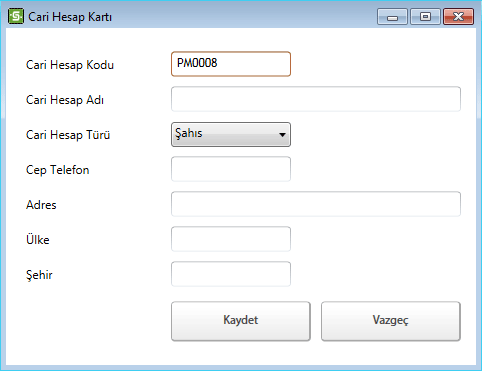Click the Cari Hesap Kodu label
The image size is (482, 371).
[70, 65]
